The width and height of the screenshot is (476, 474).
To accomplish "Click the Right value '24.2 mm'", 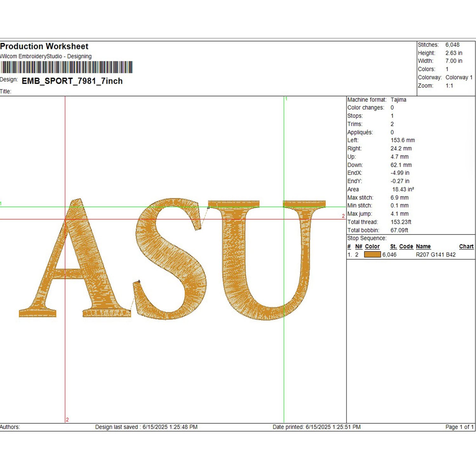I will (x=401, y=148).
